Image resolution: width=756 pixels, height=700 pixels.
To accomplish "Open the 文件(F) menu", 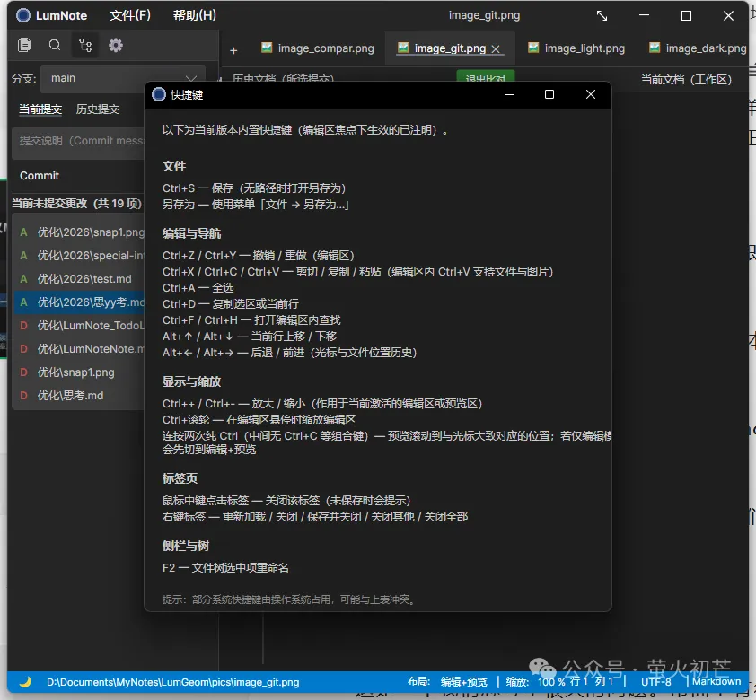I will click(130, 15).
